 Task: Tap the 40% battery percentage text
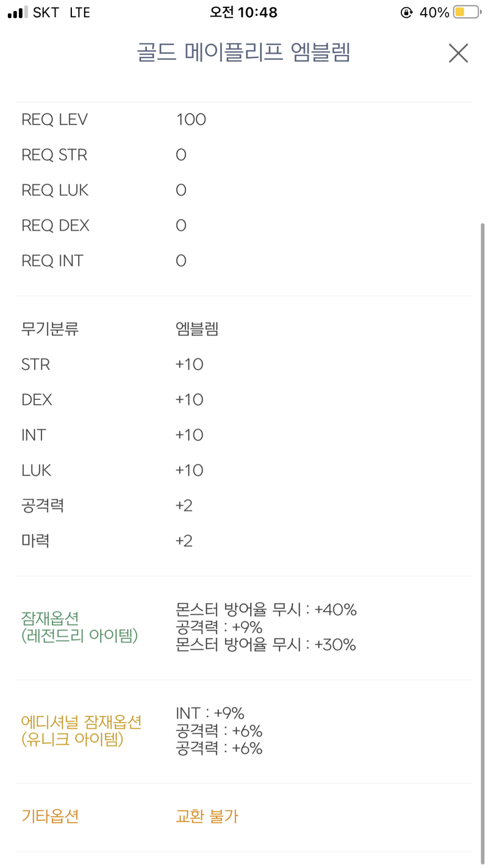434,12
